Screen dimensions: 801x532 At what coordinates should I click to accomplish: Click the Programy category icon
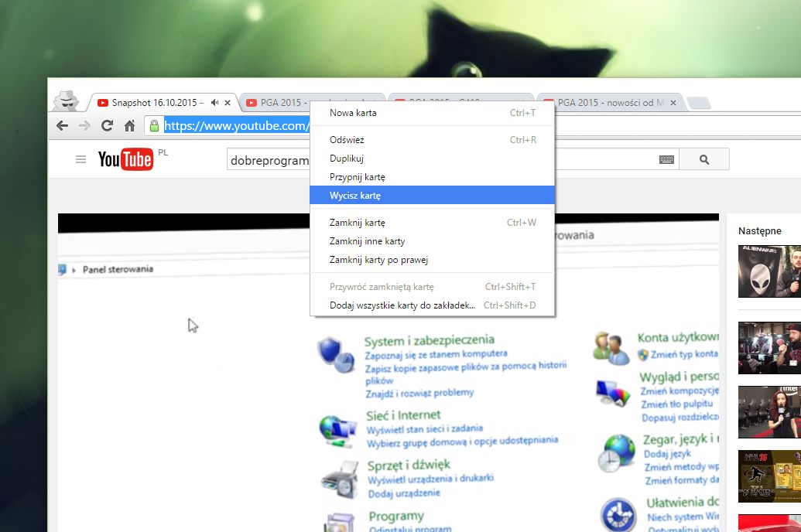339,522
